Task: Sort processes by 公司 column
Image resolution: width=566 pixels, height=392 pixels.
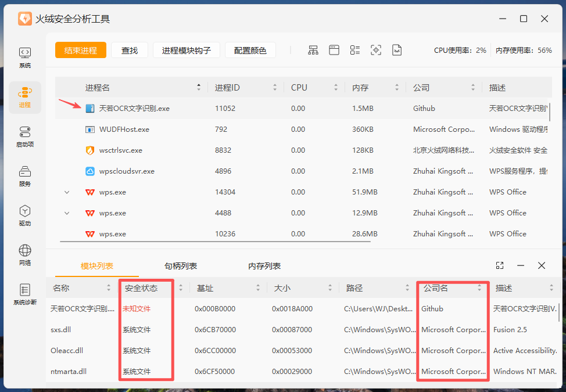Action: pos(473,87)
